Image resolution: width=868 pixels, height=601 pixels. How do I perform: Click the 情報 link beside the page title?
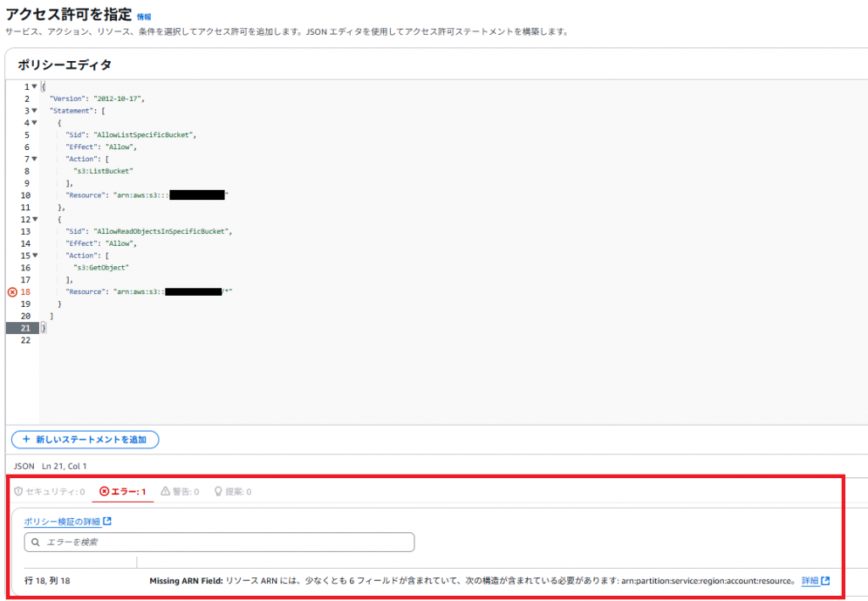(144, 16)
